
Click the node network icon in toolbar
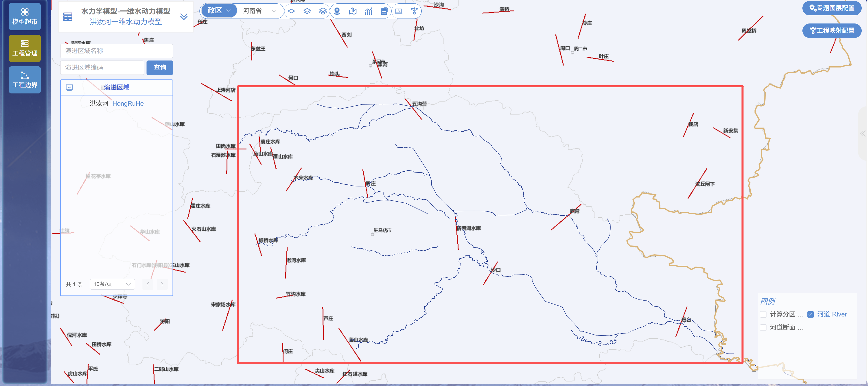[x=414, y=11]
